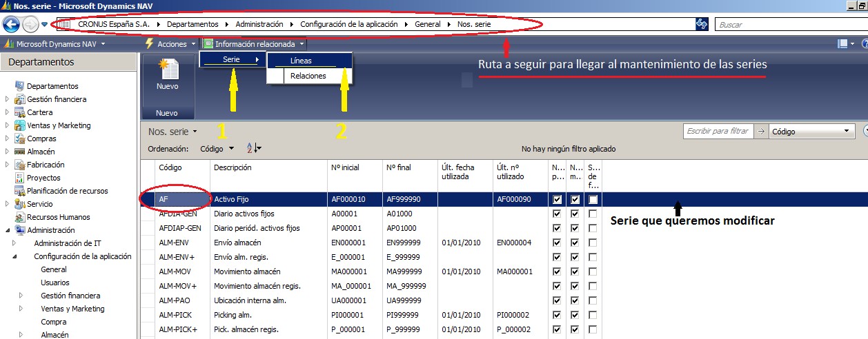This screenshot has width=868, height=339.
Task: Expand the Administración de IT node
Action: [14, 243]
